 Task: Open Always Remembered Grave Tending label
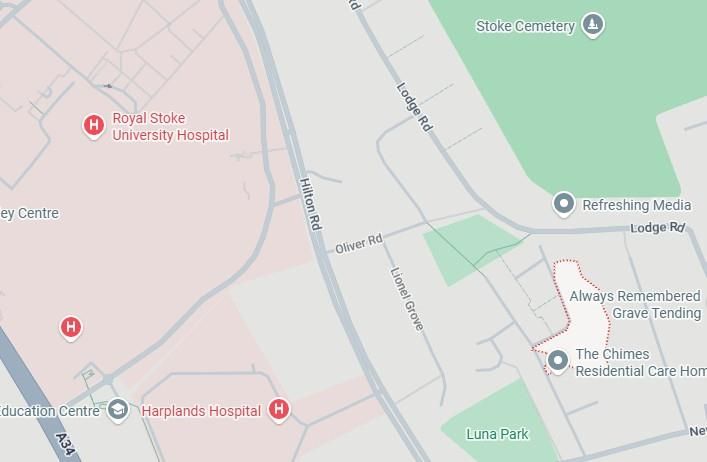pos(635,305)
